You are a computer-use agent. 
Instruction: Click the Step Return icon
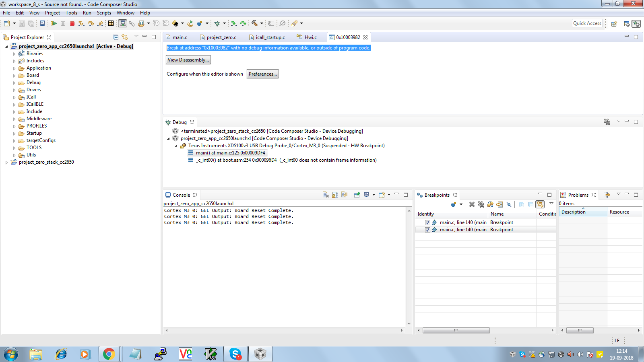click(100, 23)
